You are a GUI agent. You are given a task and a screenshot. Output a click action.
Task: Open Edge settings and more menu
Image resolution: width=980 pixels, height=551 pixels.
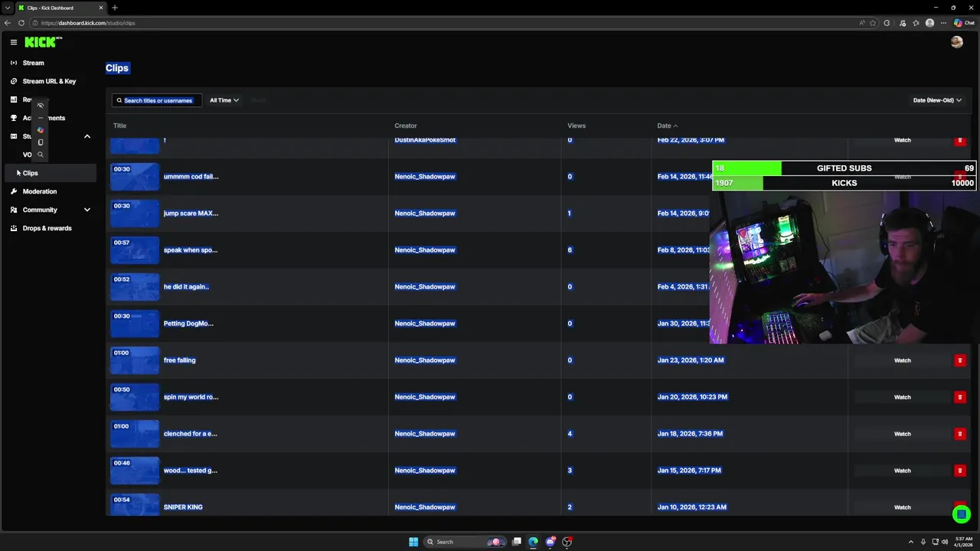943,23
